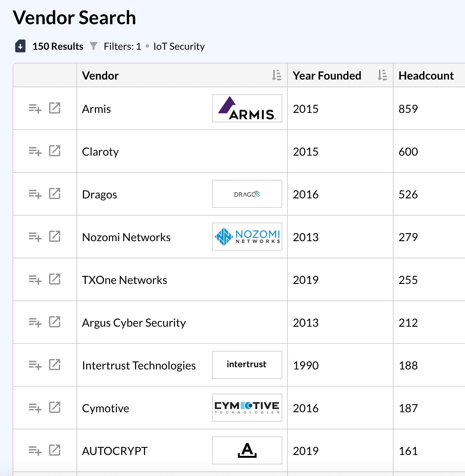Image resolution: width=465 pixels, height=476 pixels.
Task: Open the Nozomi Networks vendor name
Action: (126, 237)
